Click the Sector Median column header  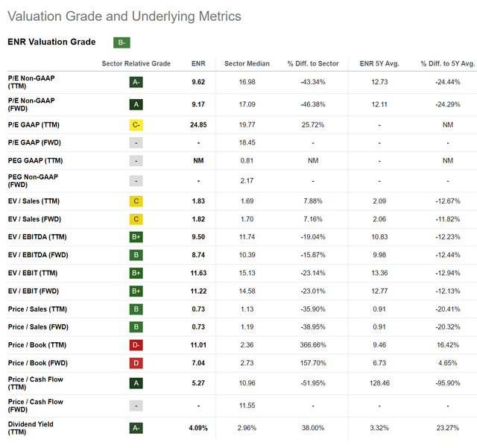[x=247, y=63]
